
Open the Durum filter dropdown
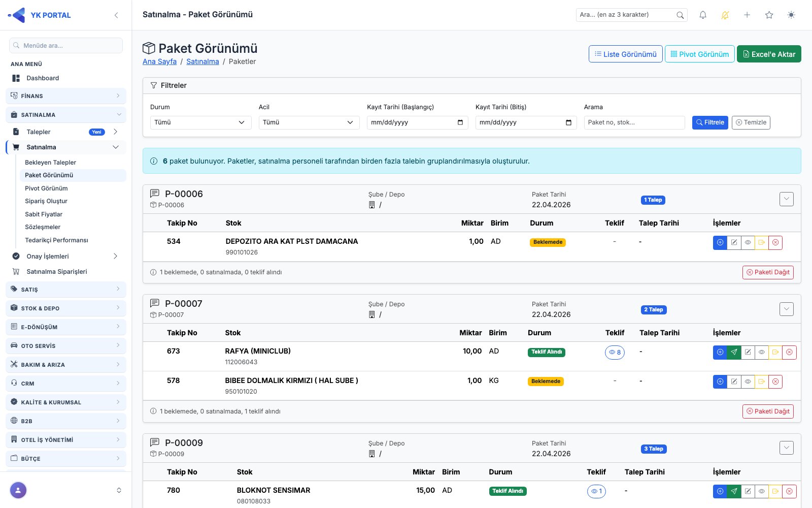click(x=201, y=122)
